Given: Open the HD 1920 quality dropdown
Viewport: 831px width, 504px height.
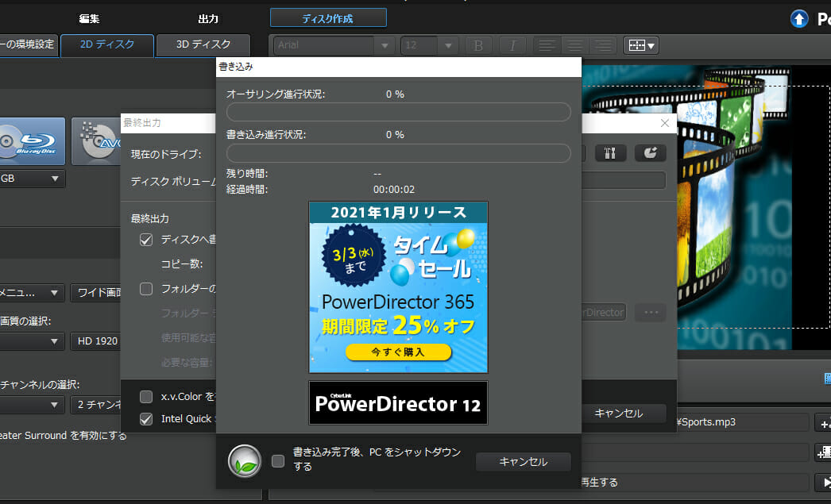Looking at the screenshot, I should (96, 341).
